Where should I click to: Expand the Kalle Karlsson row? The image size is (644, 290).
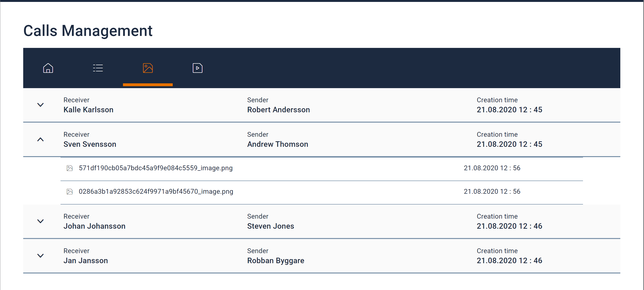pyautogui.click(x=40, y=105)
